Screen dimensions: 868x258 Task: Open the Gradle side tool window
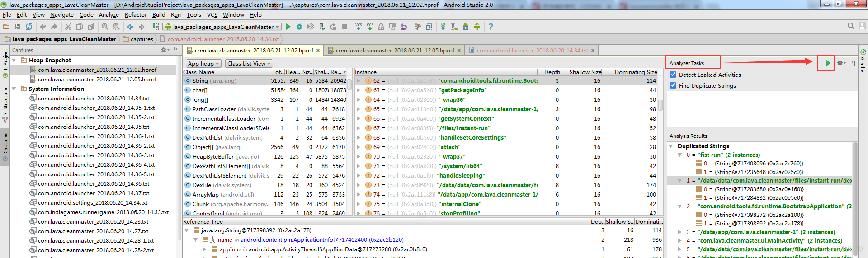tap(863, 61)
